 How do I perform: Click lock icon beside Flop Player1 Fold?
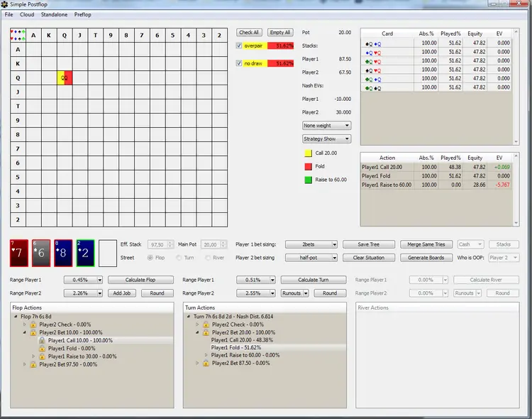point(42,348)
